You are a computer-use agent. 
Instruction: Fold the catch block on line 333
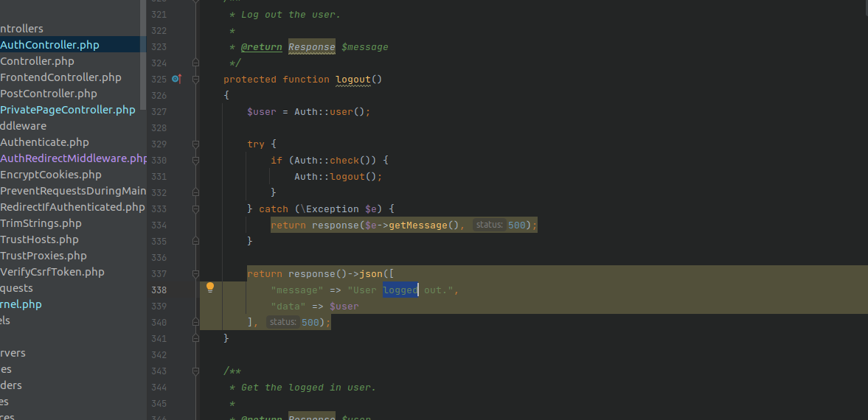[x=195, y=209]
